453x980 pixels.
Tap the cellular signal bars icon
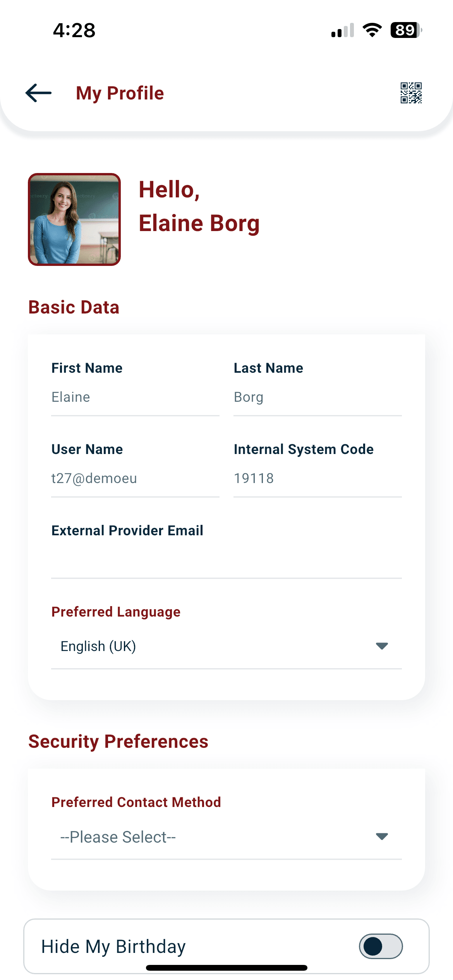tap(343, 30)
